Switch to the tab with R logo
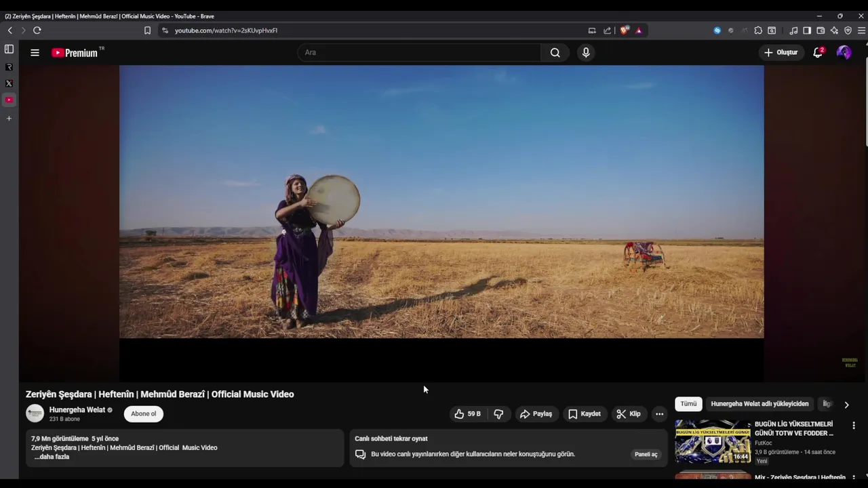This screenshot has height=488, width=868. click(x=9, y=67)
